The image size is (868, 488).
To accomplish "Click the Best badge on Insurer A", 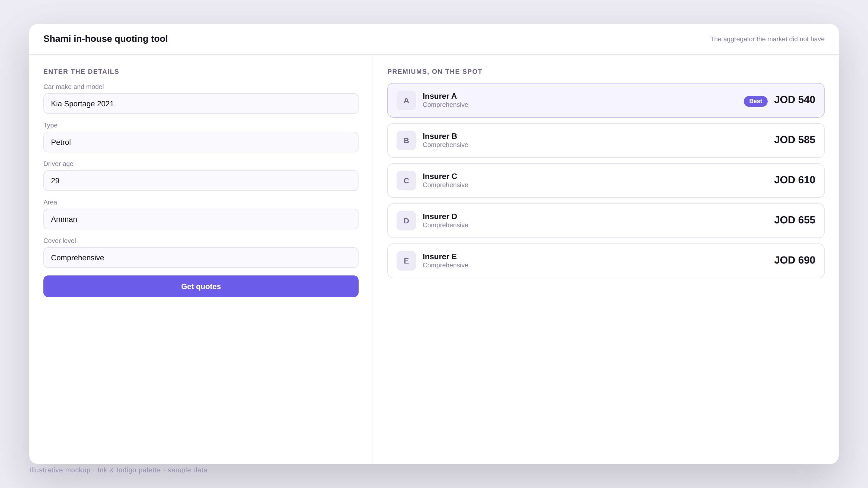I will (x=755, y=101).
